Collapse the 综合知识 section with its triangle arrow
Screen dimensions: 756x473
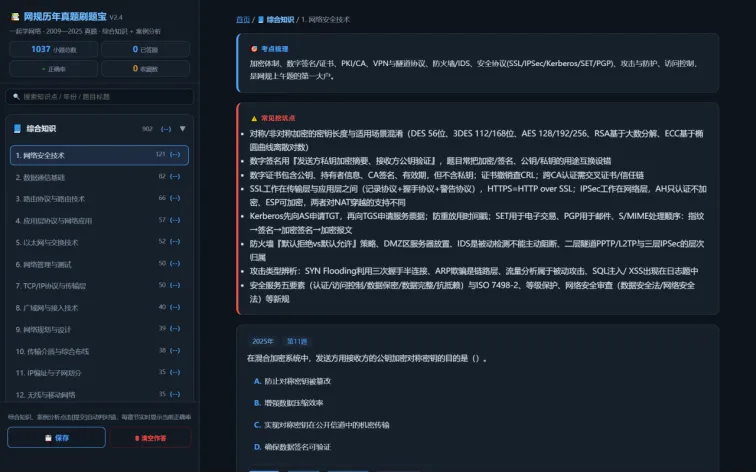point(183,129)
